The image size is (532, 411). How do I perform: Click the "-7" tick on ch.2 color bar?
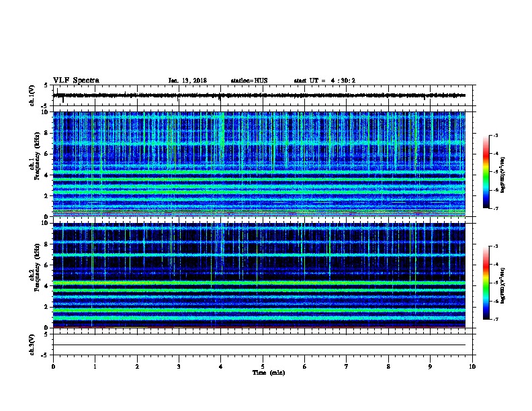[x=496, y=319]
